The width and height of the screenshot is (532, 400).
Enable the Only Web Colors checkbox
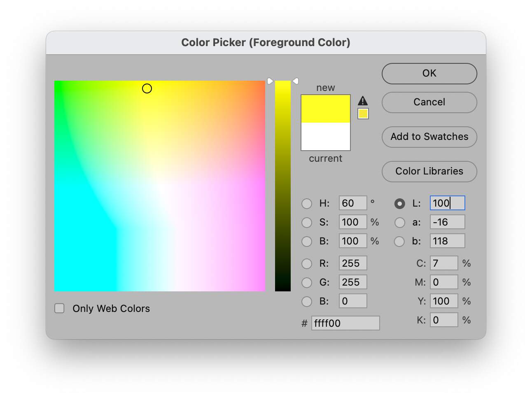[60, 308]
